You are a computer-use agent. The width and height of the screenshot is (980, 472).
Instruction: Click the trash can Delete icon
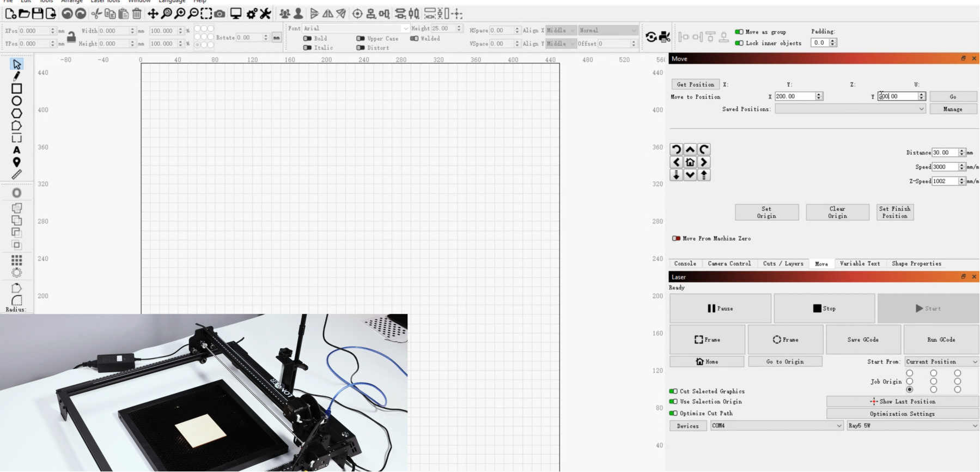[x=137, y=14]
